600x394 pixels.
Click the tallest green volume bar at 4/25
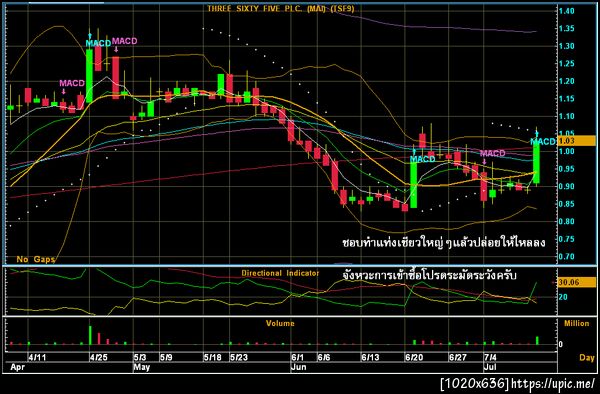[90, 335]
